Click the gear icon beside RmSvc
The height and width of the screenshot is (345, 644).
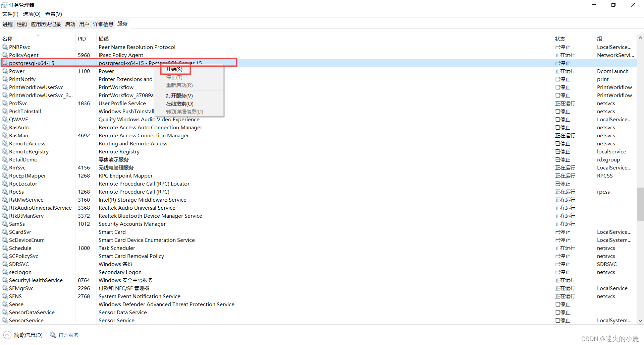tap(5, 167)
